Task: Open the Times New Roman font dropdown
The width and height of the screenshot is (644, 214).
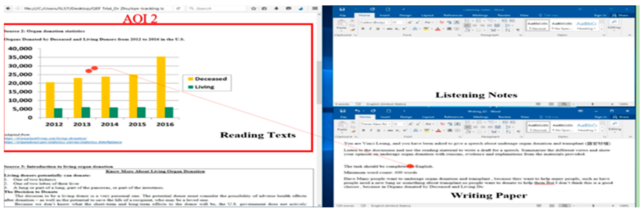Action: 389,124
